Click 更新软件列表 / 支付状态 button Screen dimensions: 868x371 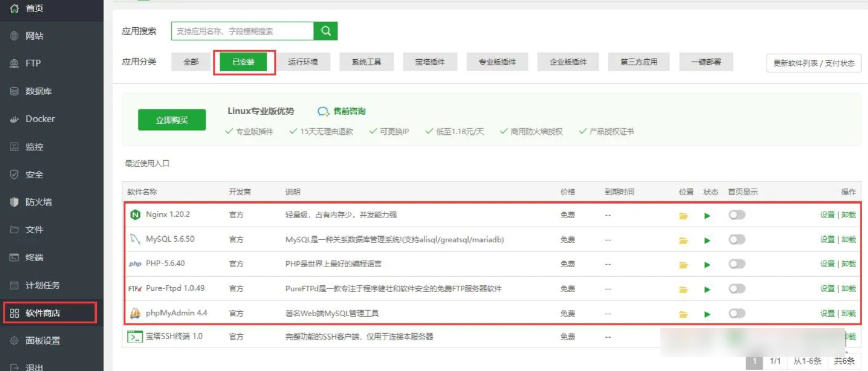(x=814, y=63)
